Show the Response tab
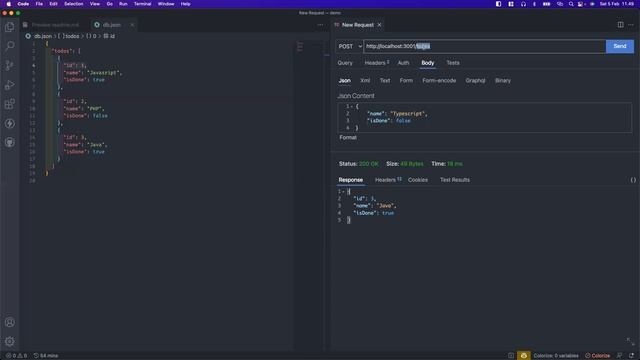 pyautogui.click(x=351, y=180)
